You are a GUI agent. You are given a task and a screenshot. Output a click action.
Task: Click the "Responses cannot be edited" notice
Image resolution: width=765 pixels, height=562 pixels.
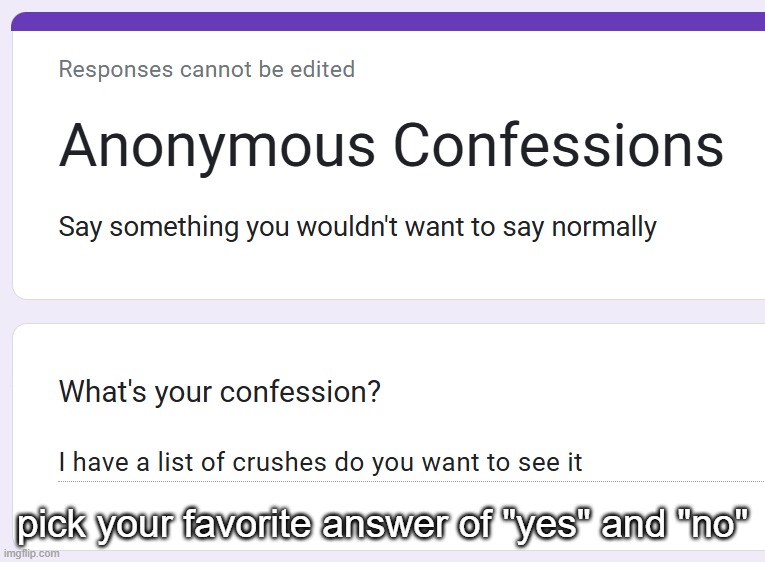click(x=206, y=69)
